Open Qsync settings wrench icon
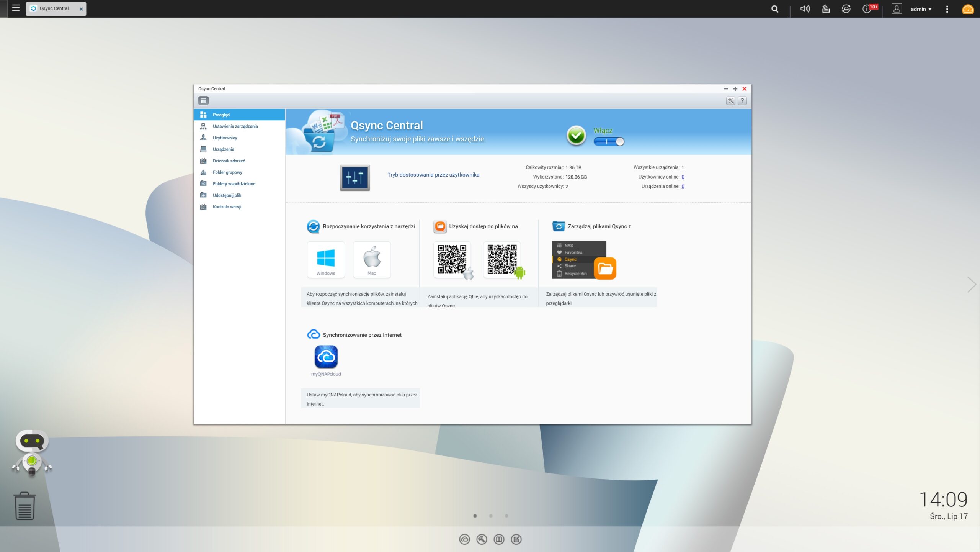Image resolution: width=980 pixels, height=552 pixels. [x=731, y=100]
